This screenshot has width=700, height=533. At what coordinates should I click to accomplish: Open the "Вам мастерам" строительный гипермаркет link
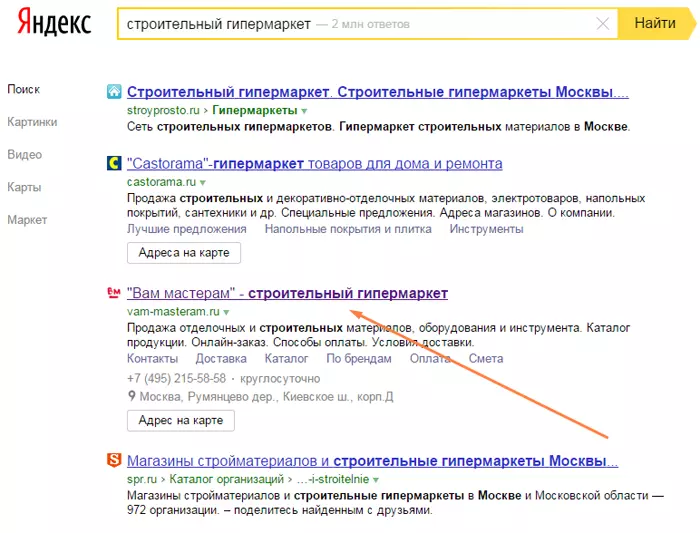click(288, 293)
